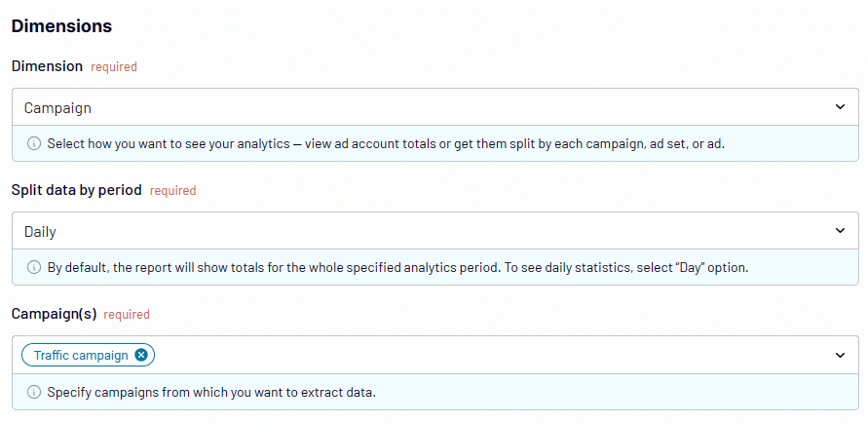Image resolution: width=868 pixels, height=424 pixels.
Task: Click the 'Split data by period' label
Action: click(x=77, y=190)
